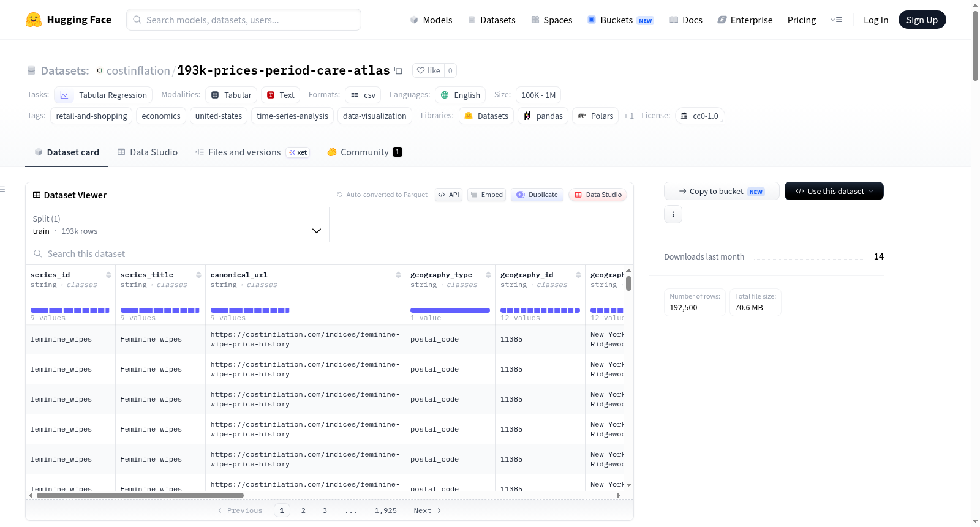980x527 pixels.
Task: Click Copy to bucket button
Action: pos(722,191)
